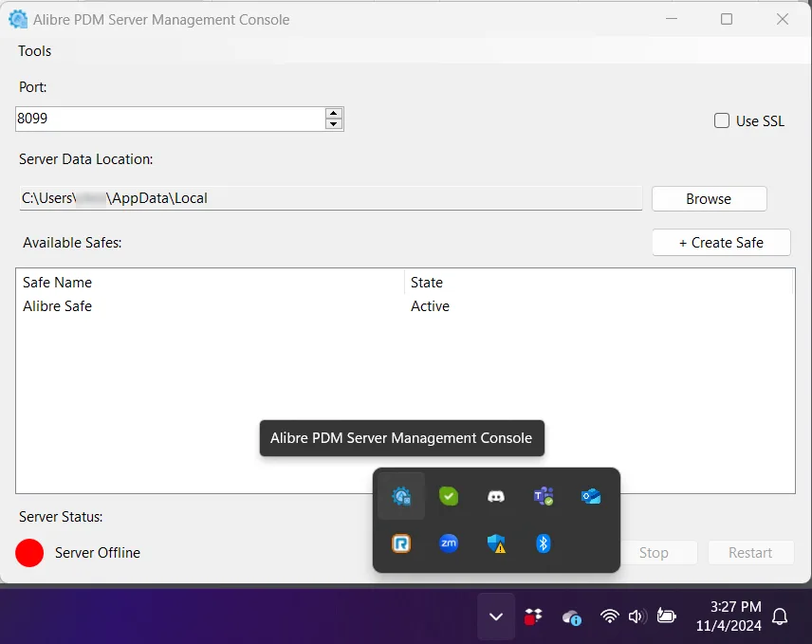812x644 pixels.
Task: Click the orange-bordered R tray icon
Action: [x=401, y=543]
